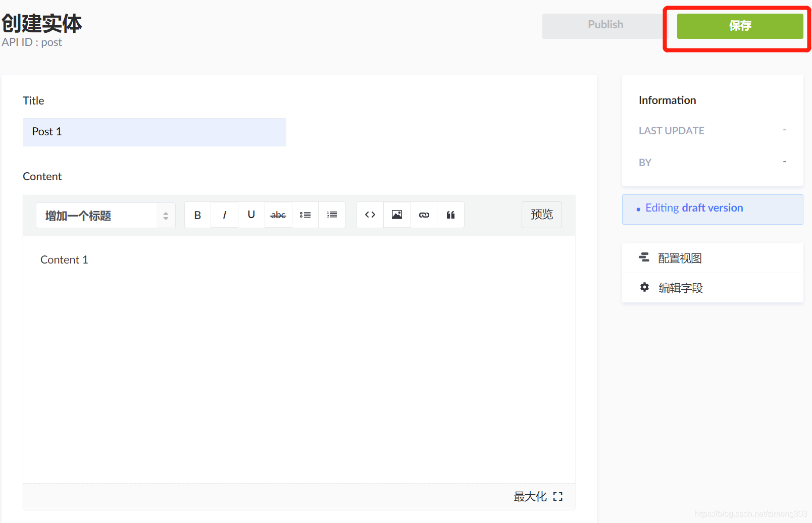Click the Information panel heading
The height and width of the screenshot is (523, 812).
(667, 100)
